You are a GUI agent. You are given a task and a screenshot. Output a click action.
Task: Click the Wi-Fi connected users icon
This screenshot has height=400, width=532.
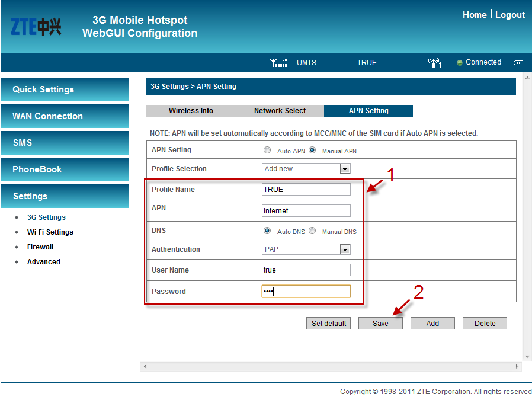[434, 63]
